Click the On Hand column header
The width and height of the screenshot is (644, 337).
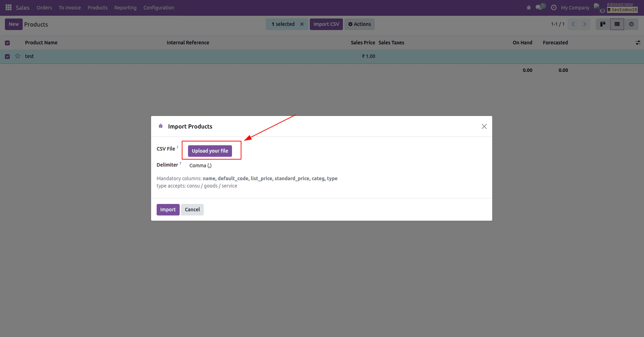tap(522, 43)
